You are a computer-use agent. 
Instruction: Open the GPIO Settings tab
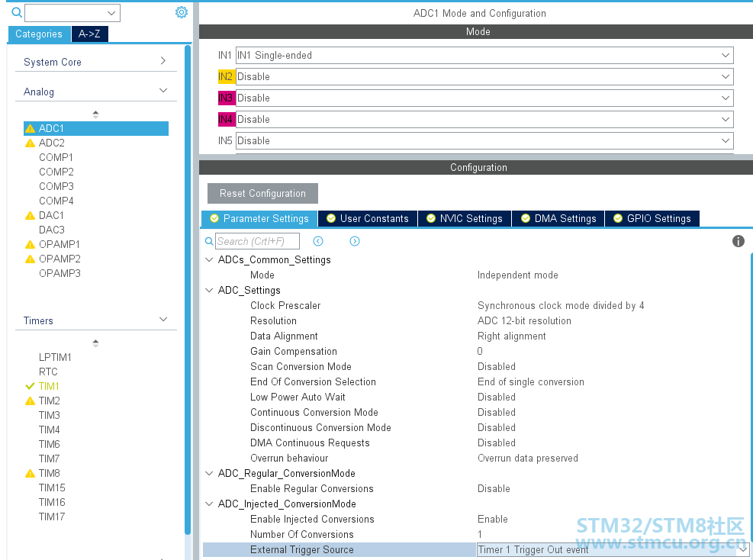tap(652, 218)
